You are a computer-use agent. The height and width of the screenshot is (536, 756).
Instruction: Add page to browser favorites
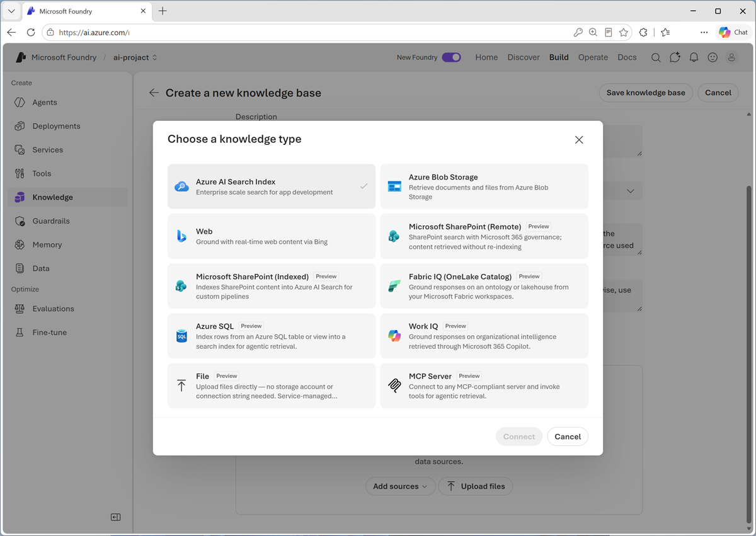click(624, 32)
